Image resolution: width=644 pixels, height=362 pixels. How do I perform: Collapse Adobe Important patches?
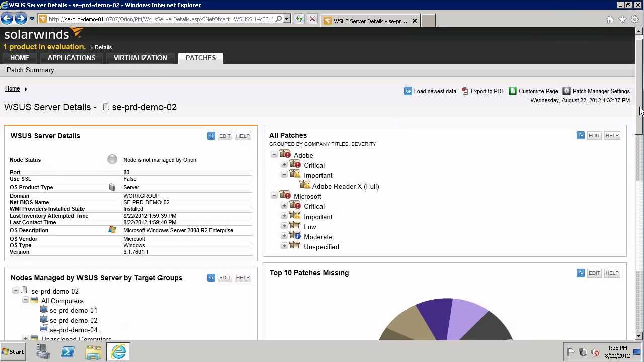pyautogui.click(x=284, y=175)
